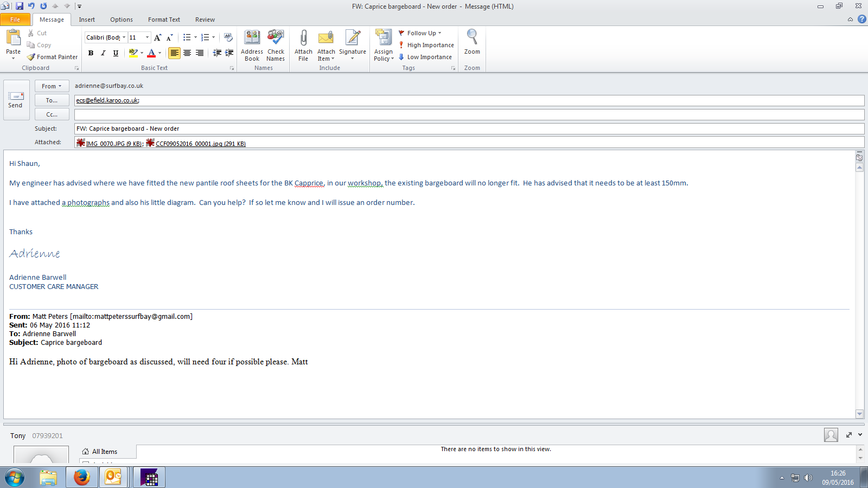This screenshot has width=868, height=488.
Task: Toggle High Importance tag
Action: [426, 45]
